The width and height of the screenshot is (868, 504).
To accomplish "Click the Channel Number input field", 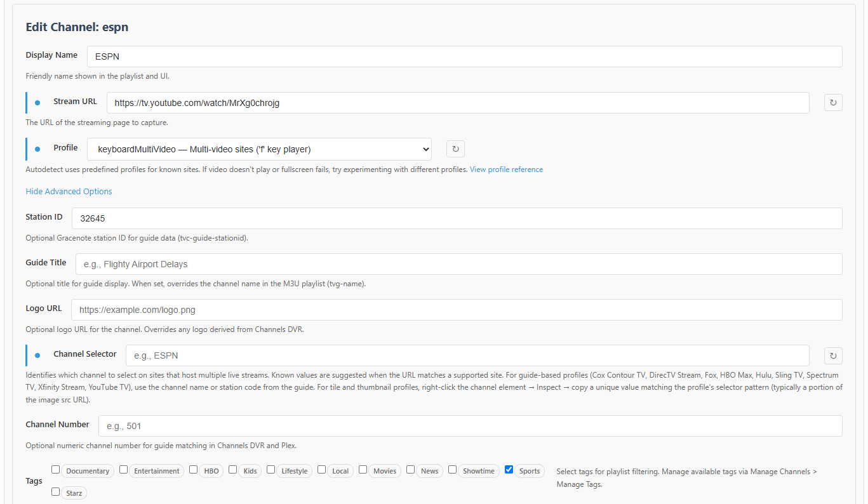I will click(x=470, y=426).
